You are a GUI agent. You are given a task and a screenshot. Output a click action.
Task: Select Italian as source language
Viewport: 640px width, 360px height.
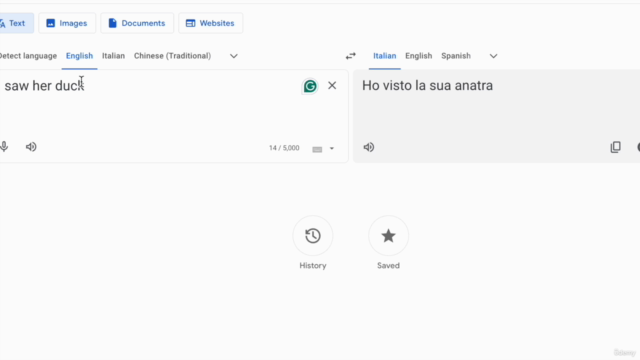pos(113,56)
